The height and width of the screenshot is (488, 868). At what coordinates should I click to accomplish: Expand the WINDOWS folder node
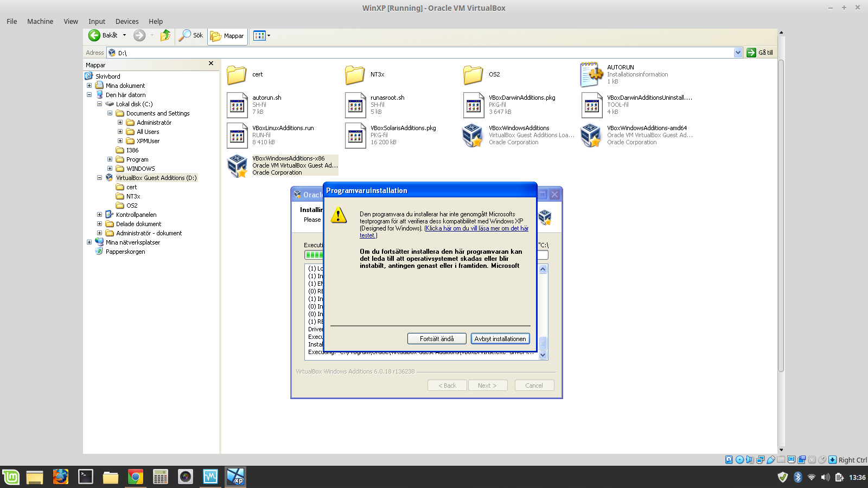pyautogui.click(x=110, y=169)
